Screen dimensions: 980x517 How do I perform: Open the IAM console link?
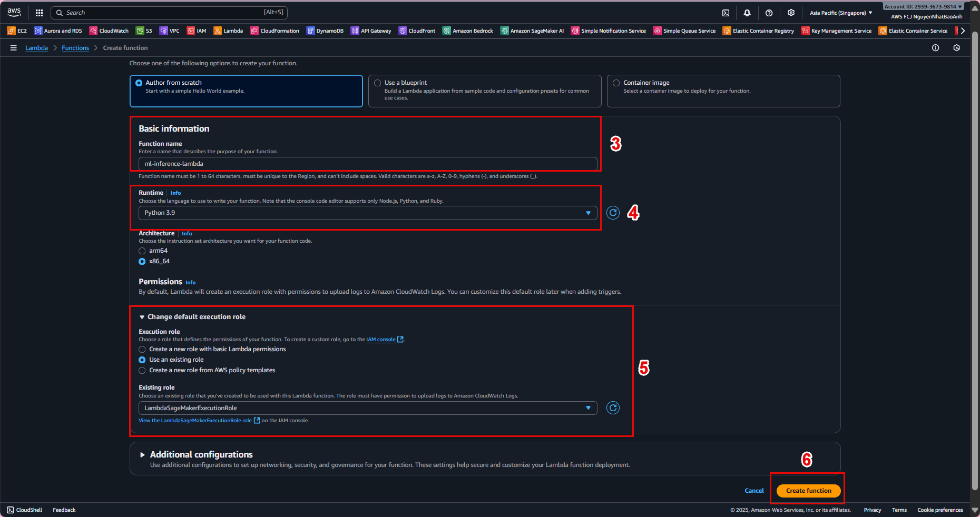385,340
